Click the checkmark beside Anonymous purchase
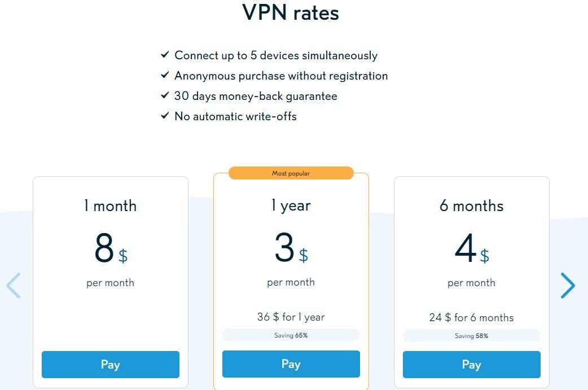 point(165,75)
